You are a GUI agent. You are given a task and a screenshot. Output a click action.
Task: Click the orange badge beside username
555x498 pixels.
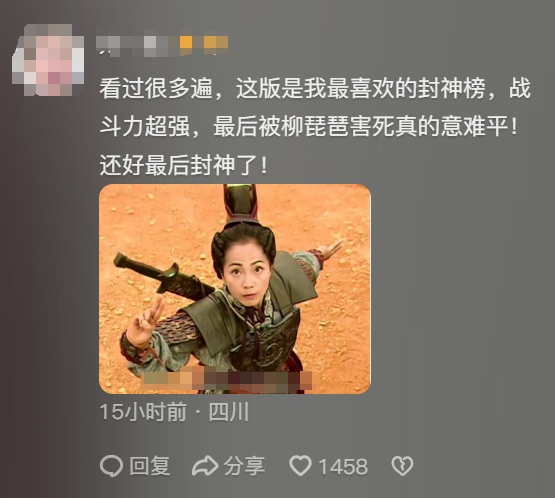(x=204, y=45)
